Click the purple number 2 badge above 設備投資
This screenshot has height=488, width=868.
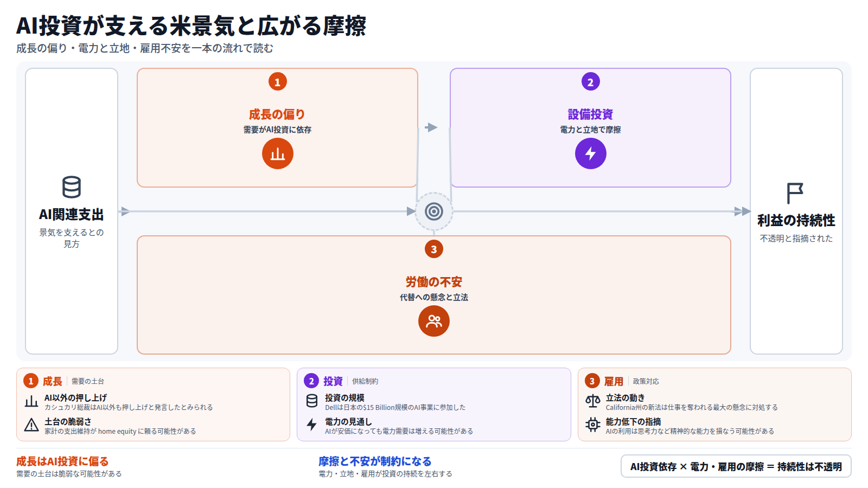591,82
